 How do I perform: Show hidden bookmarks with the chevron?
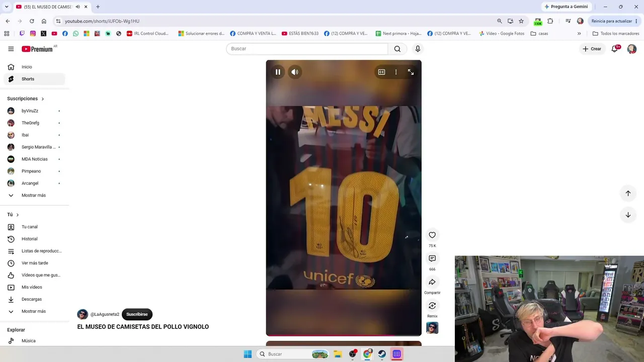(x=579, y=34)
